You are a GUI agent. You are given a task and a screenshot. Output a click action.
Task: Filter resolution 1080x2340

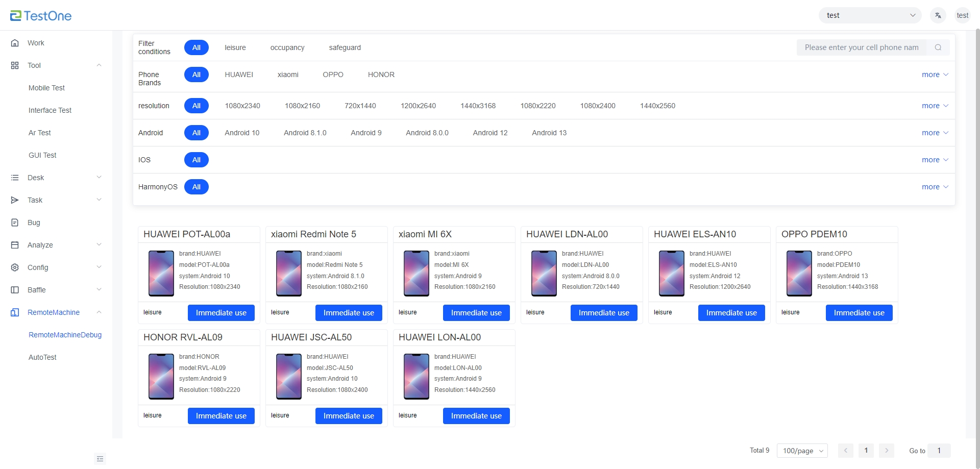[x=242, y=106]
